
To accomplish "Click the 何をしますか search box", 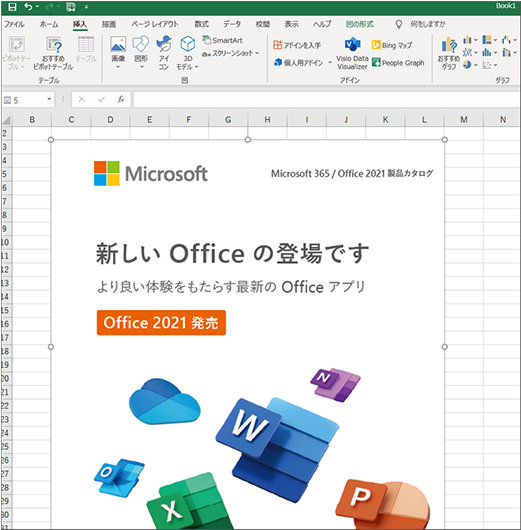I will 428,24.
